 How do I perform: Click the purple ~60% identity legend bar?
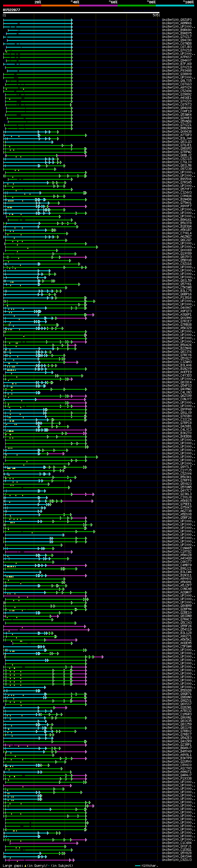pyautogui.click(x=98, y=6)
